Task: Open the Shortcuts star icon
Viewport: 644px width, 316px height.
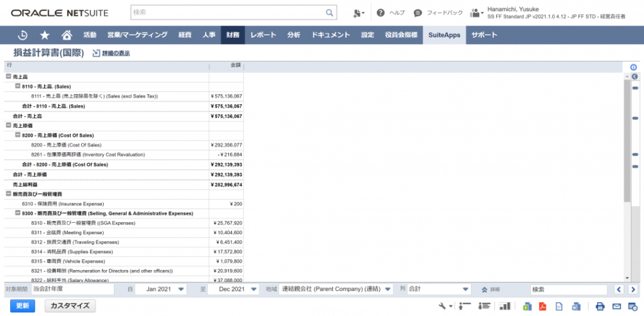Action: pos(45,35)
